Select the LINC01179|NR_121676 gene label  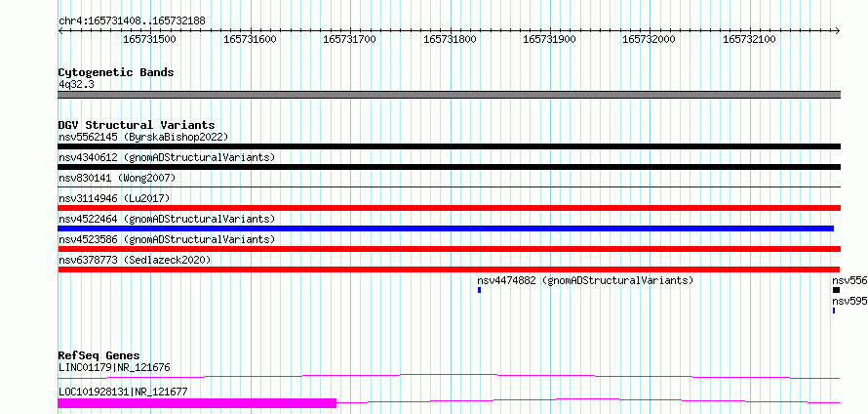click(114, 367)
